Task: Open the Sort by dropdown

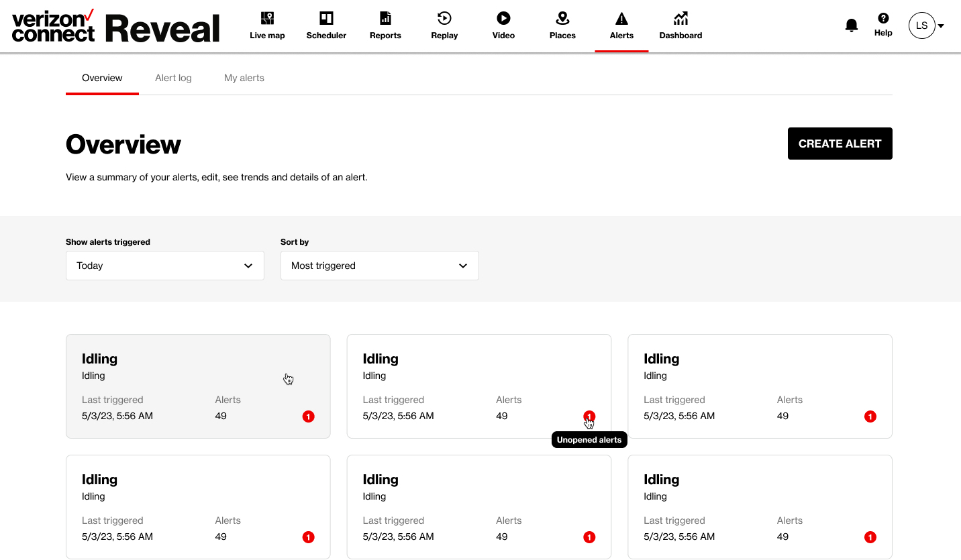Action: point(379,266)
